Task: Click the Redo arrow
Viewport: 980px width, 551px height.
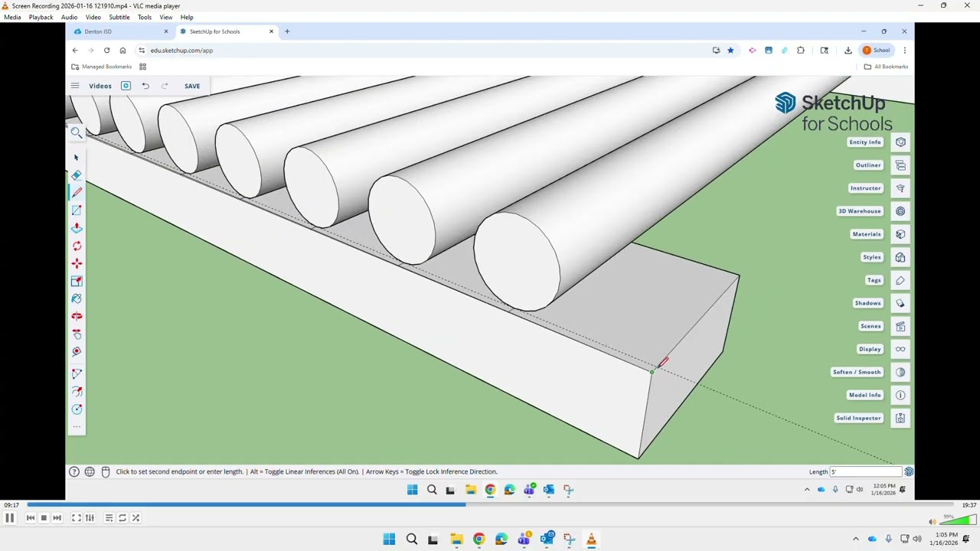Action: (165, 86)
